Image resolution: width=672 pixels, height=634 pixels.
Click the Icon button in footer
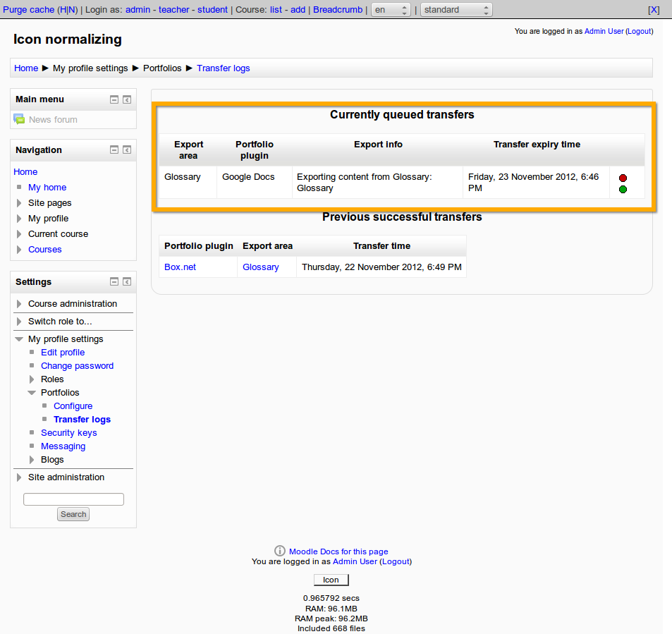tap(331, 580)
